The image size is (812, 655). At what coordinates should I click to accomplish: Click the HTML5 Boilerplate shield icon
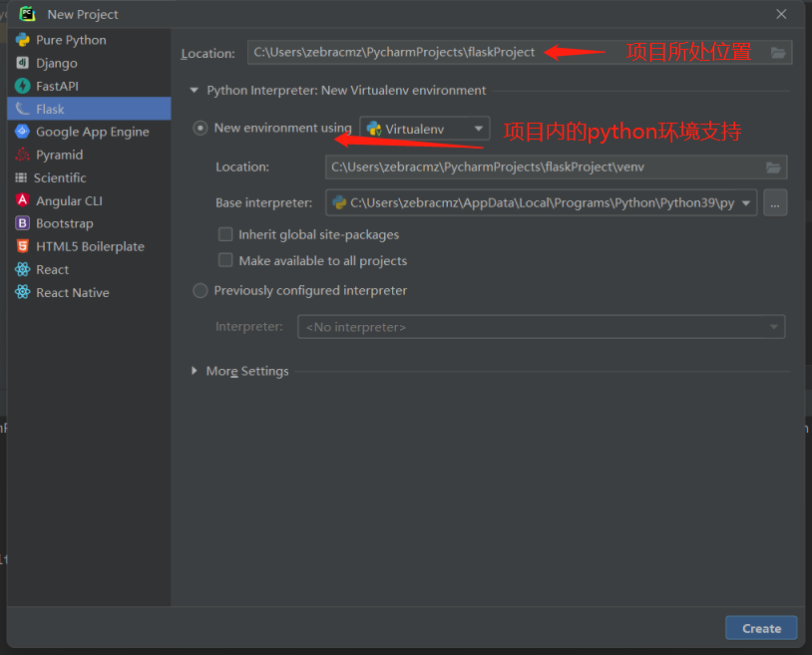point(22,246)
